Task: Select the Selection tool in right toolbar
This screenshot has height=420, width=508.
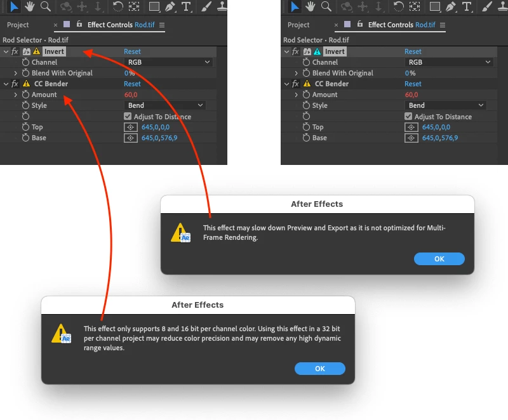Action: (295, 6)
